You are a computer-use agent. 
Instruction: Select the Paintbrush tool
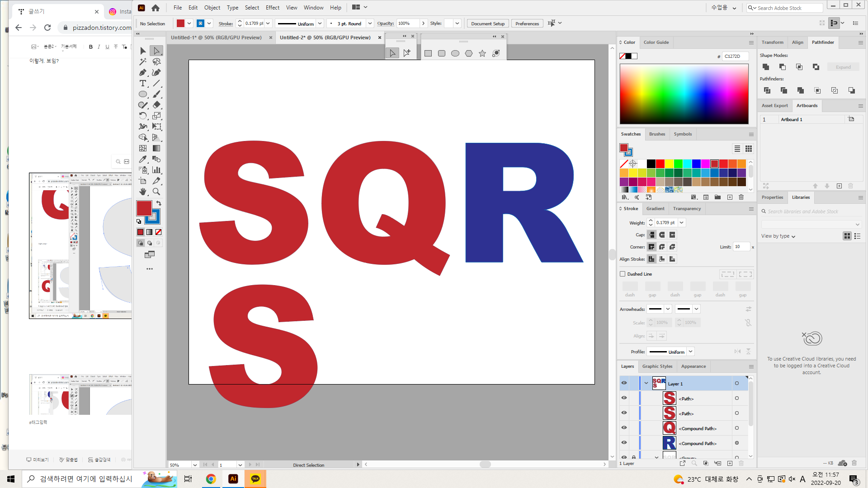156,94
